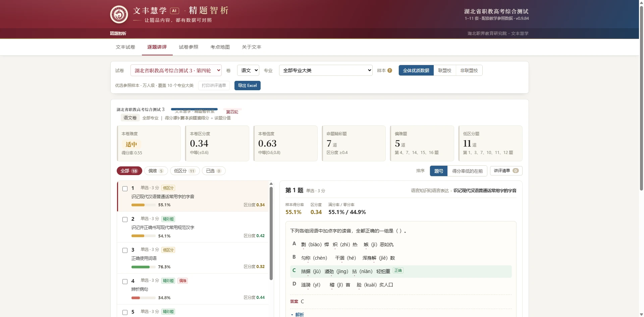Click the 精彩题 tag on question 2

coord(168,219)
